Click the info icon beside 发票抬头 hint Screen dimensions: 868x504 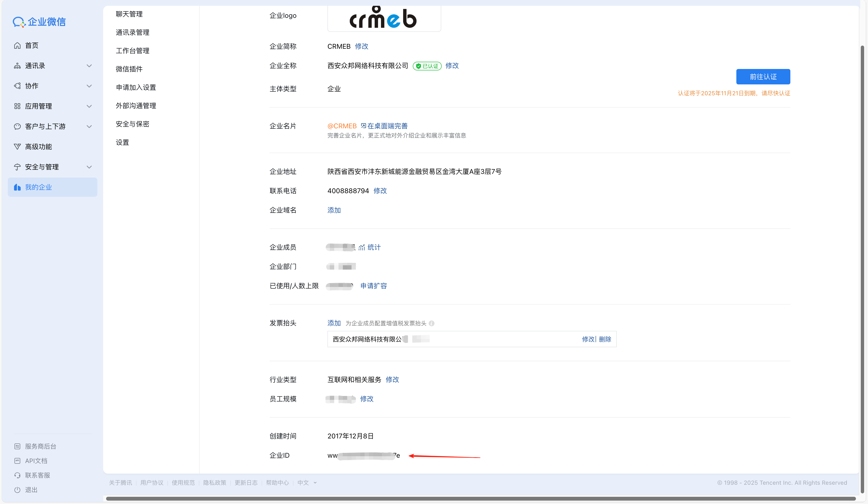(432, 323)
